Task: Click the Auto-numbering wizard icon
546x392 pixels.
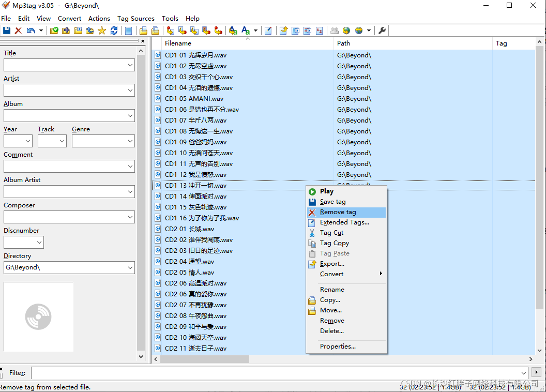Action: tap(320, 31)
